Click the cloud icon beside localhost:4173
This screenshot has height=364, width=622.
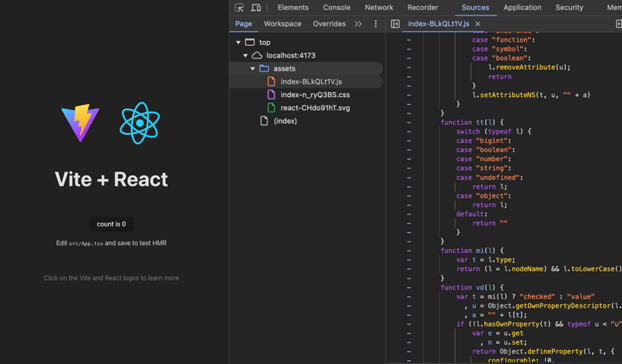(x=257, y=56)
